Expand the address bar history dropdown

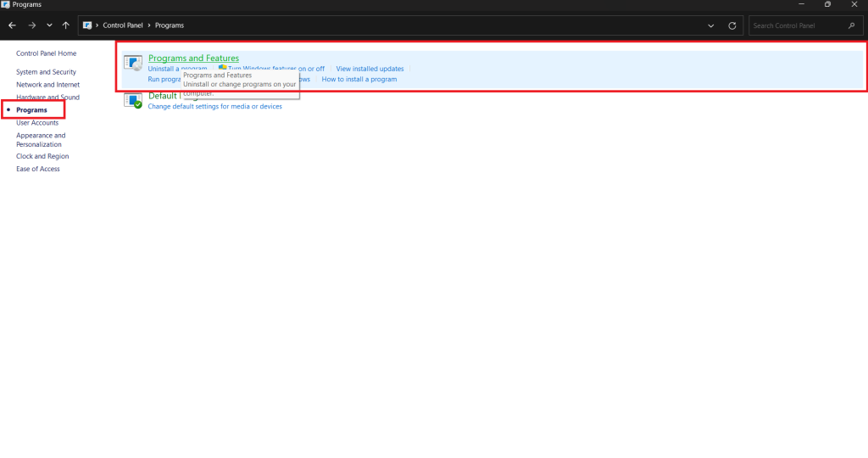pos(711,25)
